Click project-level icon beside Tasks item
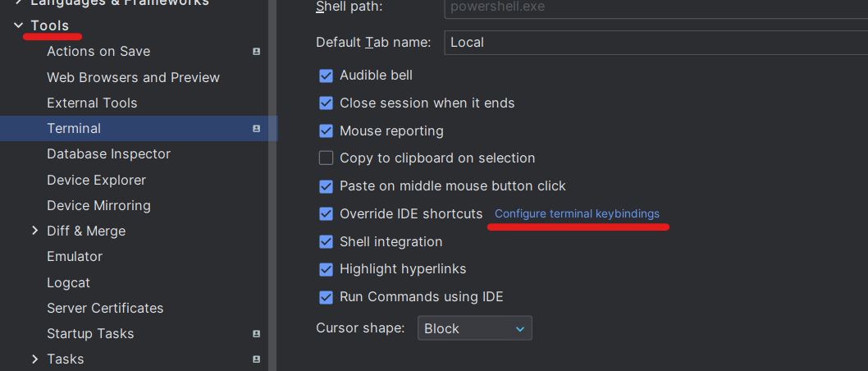The height and width of the screenshot is (371, 868). 256,360
